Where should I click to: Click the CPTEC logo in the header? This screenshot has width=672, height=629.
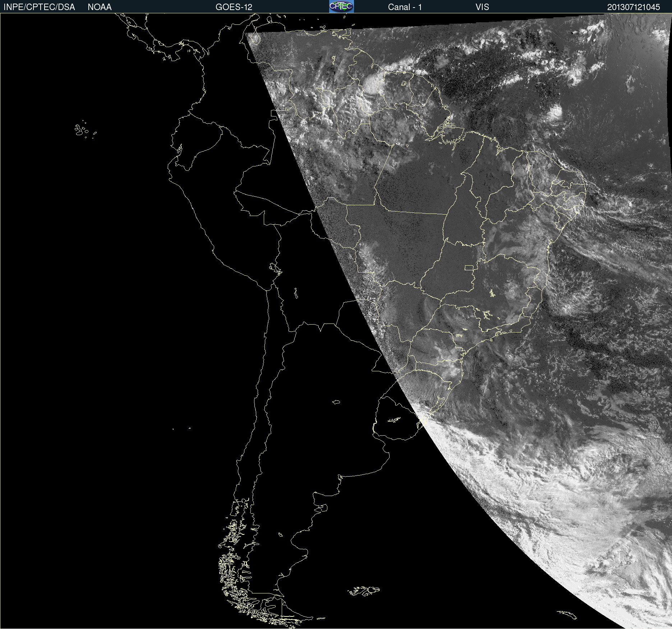click(341, 6)
